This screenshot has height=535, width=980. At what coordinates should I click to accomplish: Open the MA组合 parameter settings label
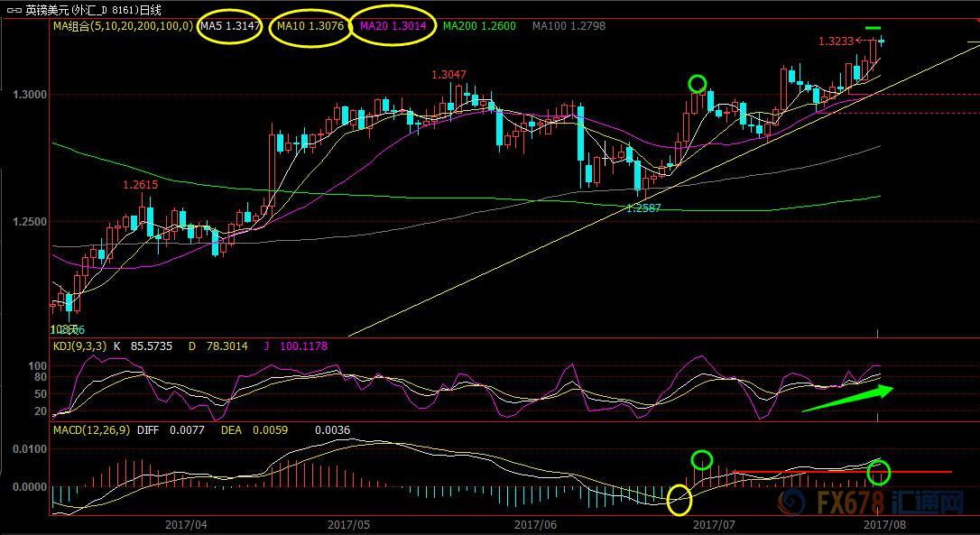123,26
